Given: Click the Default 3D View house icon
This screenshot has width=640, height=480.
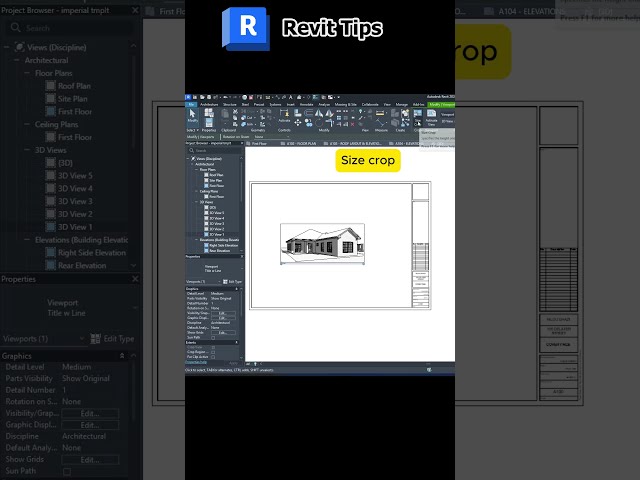Looking at the screenshot, I should [299, 97].
